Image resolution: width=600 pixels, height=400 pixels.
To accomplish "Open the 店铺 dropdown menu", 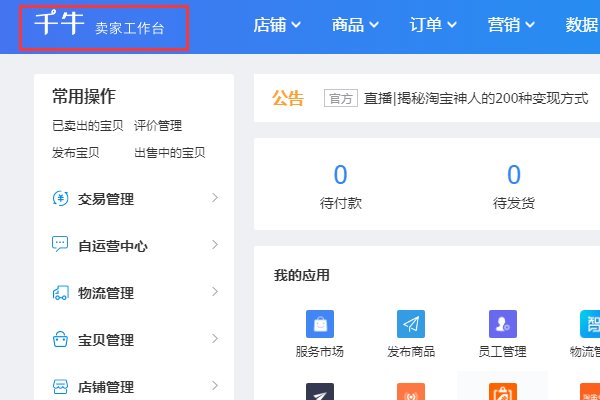I will click(x=277, y=25).
